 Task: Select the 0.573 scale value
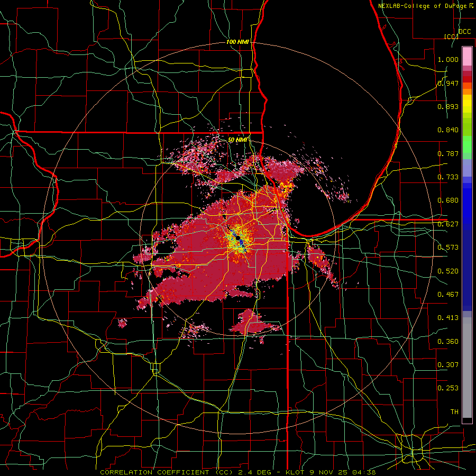[448, 248]
